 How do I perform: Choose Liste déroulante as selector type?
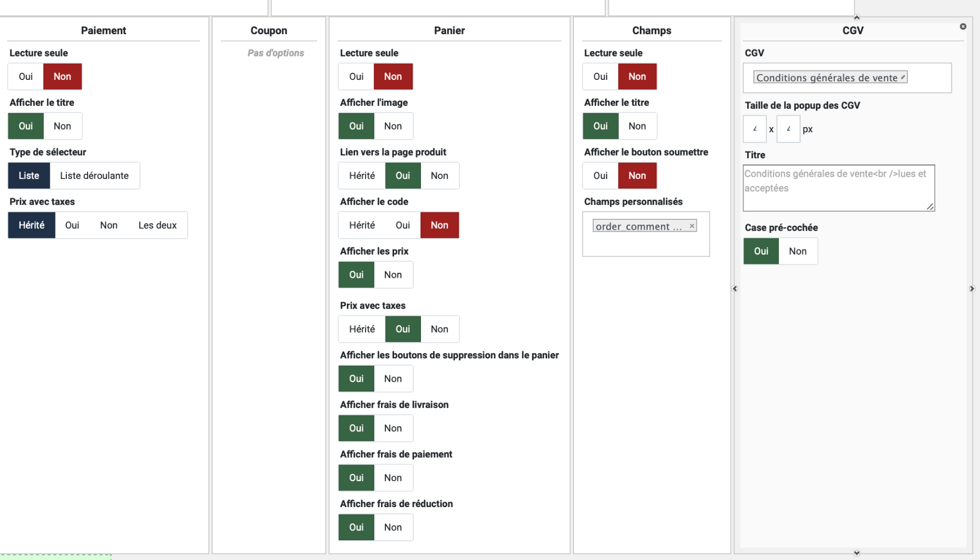point(94,176)
